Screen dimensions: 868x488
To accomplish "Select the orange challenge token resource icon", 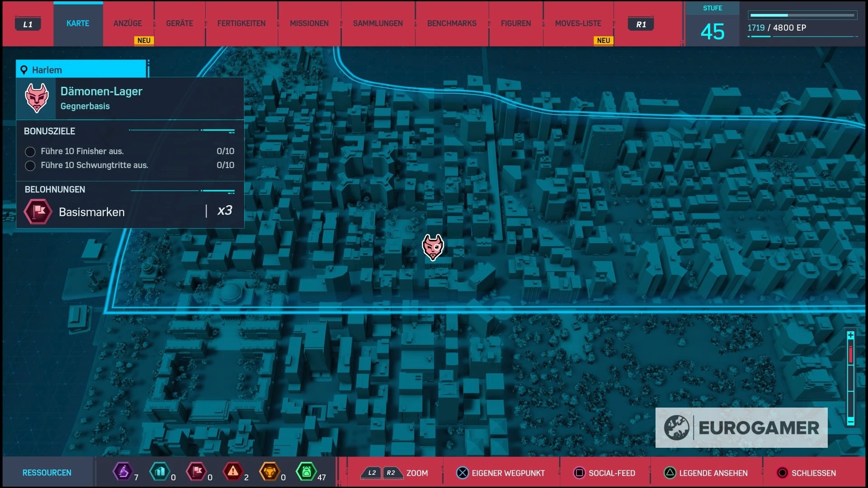I will coord(269,472).
